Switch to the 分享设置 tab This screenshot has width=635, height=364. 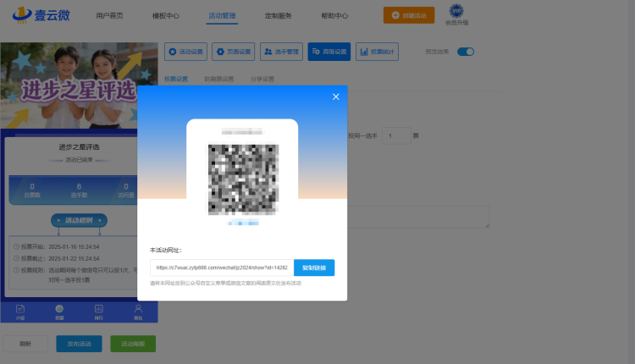(x=262, y=79)
